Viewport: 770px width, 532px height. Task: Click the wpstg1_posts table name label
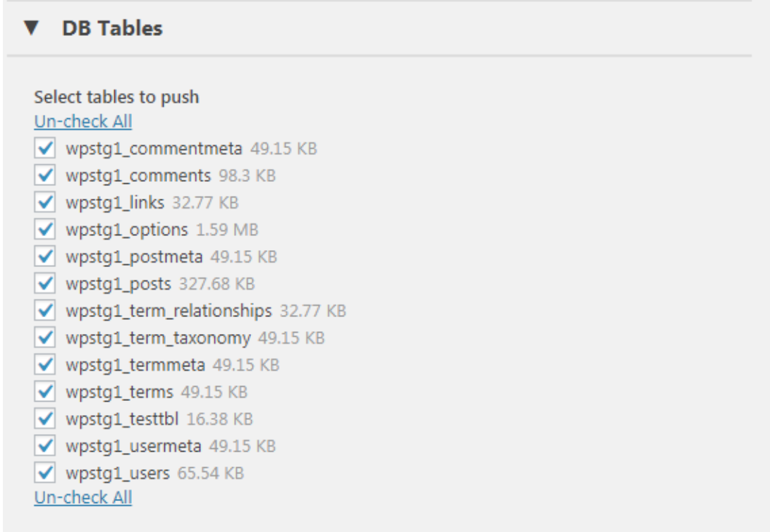(x=118, y=284)
